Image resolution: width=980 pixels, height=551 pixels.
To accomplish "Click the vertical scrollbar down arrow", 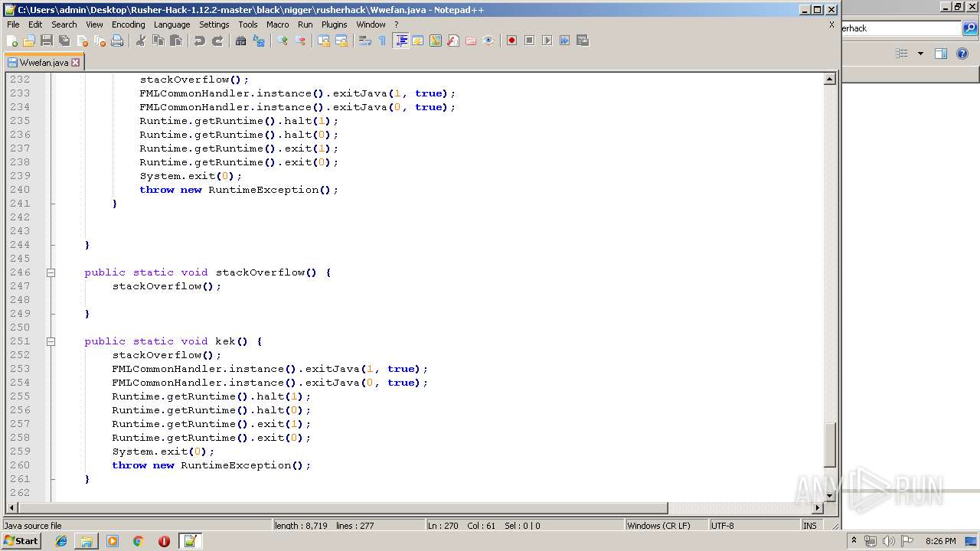I will (x=829, y=496).
